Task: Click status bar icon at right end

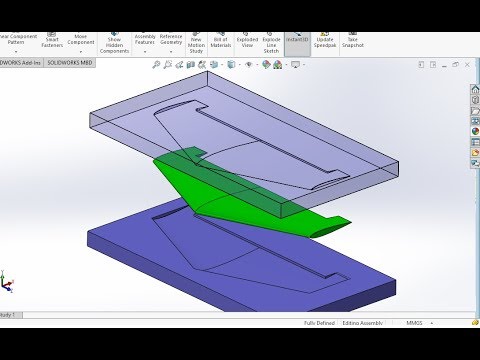Action: (476, 323)
